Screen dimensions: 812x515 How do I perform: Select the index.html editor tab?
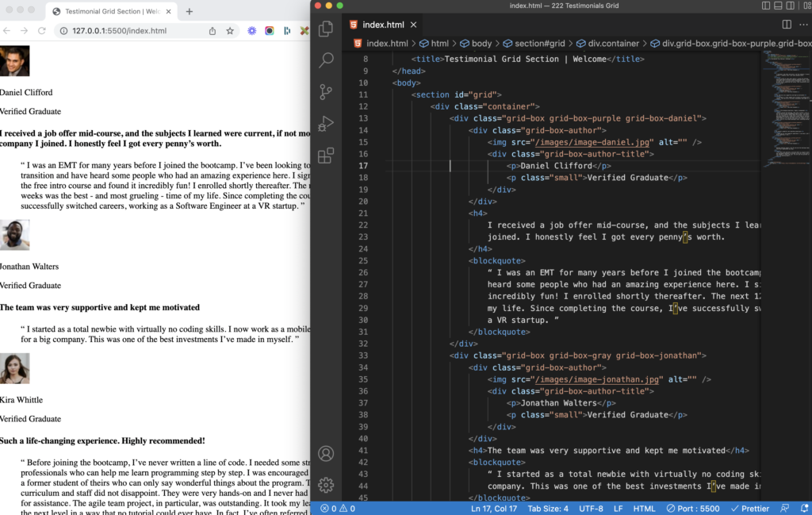(x=383, y=25)
